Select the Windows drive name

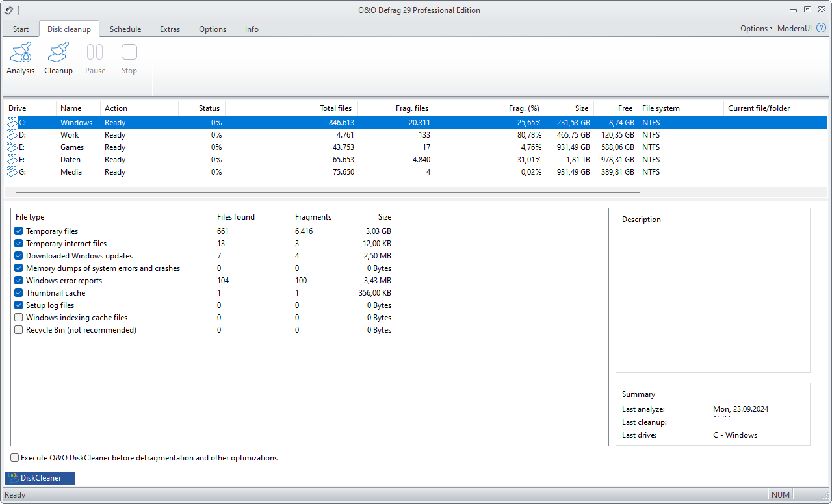click(x=77, y=123)
